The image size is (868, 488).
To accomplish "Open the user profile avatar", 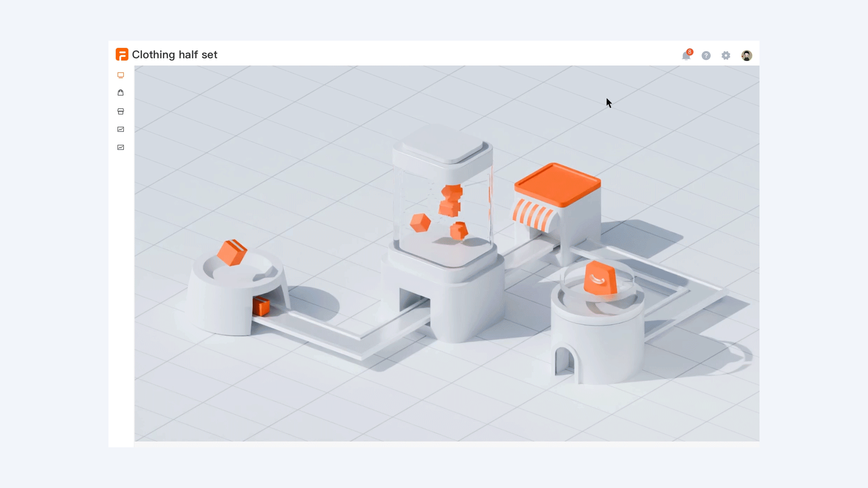I will point(747,56).
